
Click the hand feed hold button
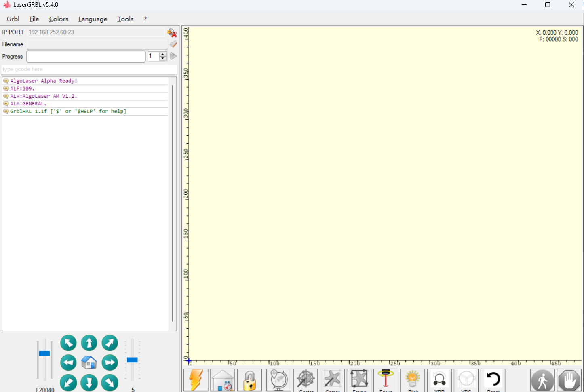point(569,380)
